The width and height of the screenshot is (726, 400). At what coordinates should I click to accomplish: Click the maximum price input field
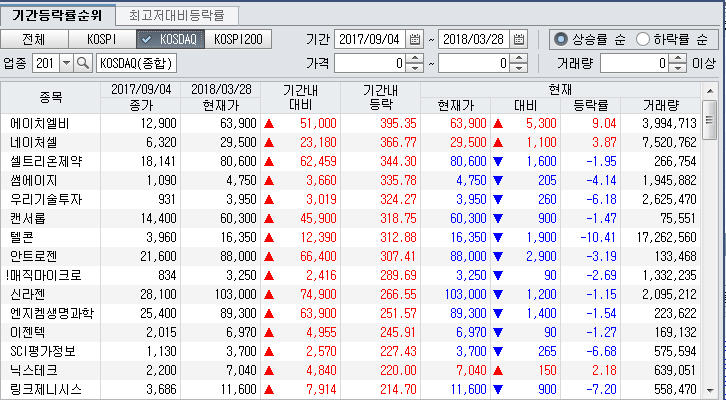(x=474, y=63)
